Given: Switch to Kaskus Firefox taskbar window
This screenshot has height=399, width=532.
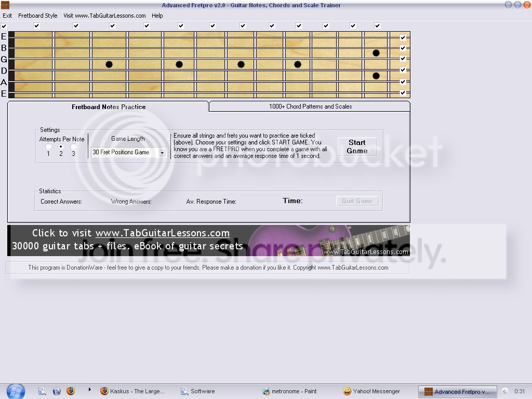Looking at the screenshot, I should pyautogui.click(x=132, y=391).
